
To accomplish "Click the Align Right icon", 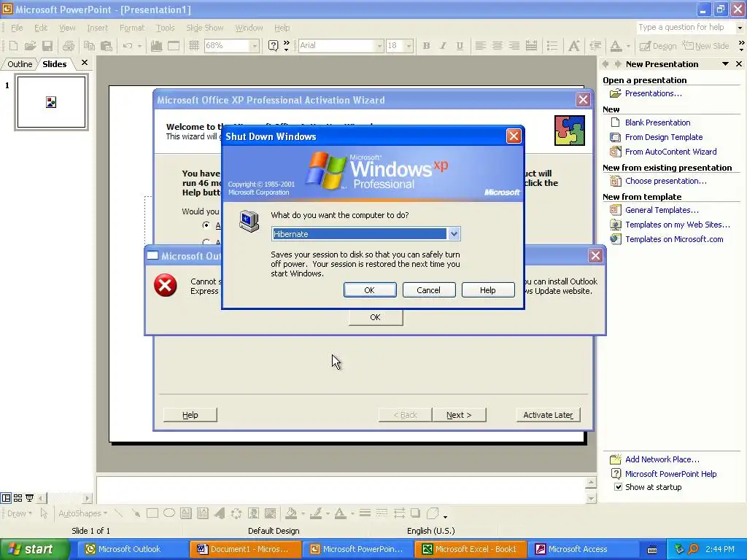I will pos(514,46).
